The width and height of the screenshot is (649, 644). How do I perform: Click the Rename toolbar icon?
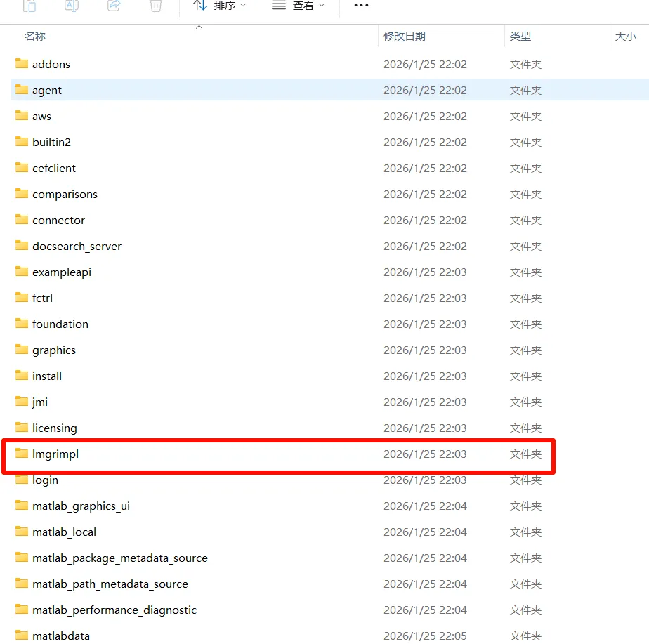tap(72, 6)
